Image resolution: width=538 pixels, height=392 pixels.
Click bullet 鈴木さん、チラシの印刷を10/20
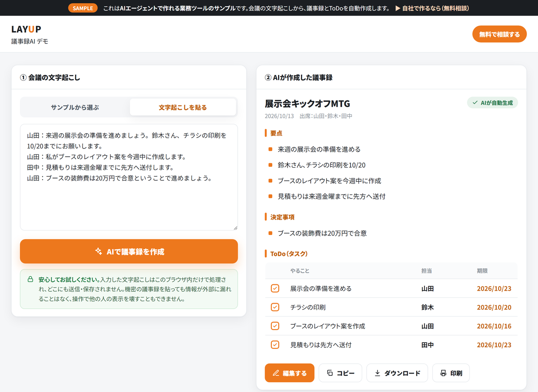[321, 165]
